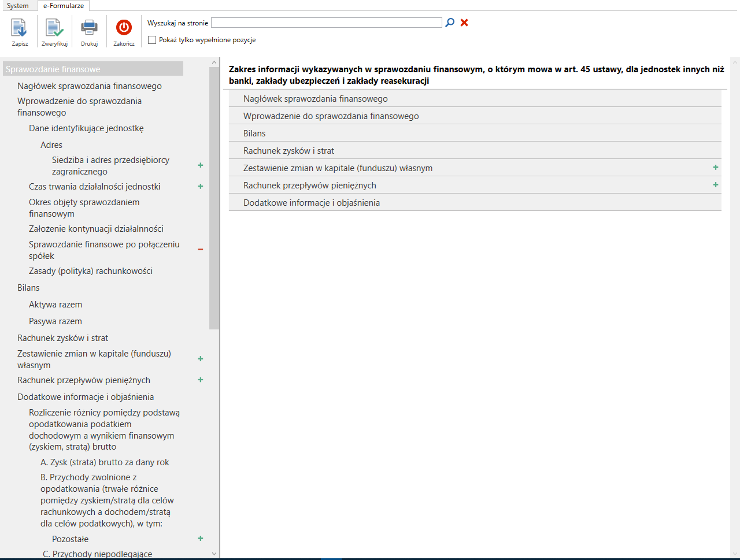The height and width of the screenshot is (560, 740).
Task: Select Rozliczenie różnicy pomiędzy podstawą opodatkowania item
Action: click(104, 429)
